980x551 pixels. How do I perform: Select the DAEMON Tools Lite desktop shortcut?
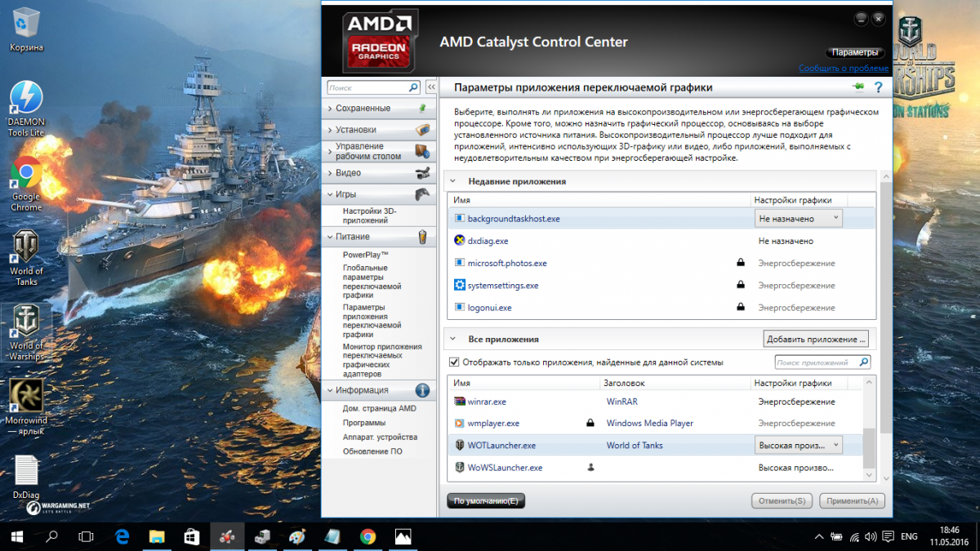(26, 109)
